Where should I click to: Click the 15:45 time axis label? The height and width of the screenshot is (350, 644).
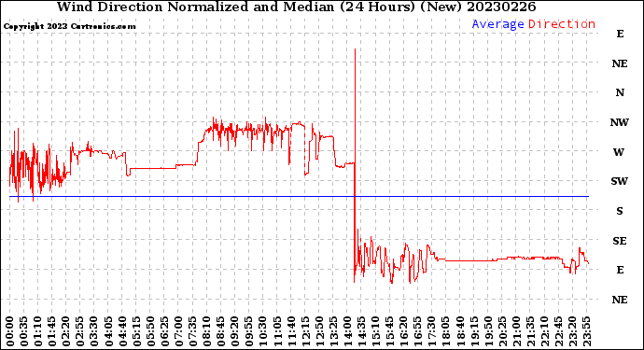point(390,331)
